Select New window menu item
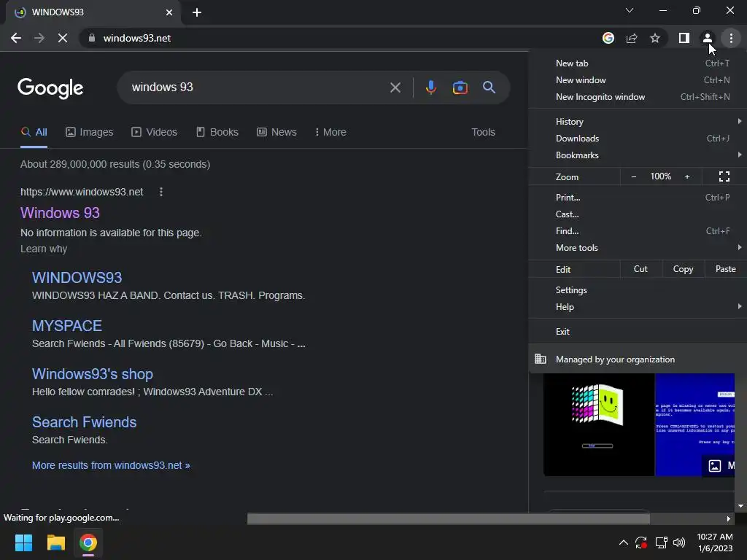Viewport: 747px width, 560px height. click(x=638, y=80)
